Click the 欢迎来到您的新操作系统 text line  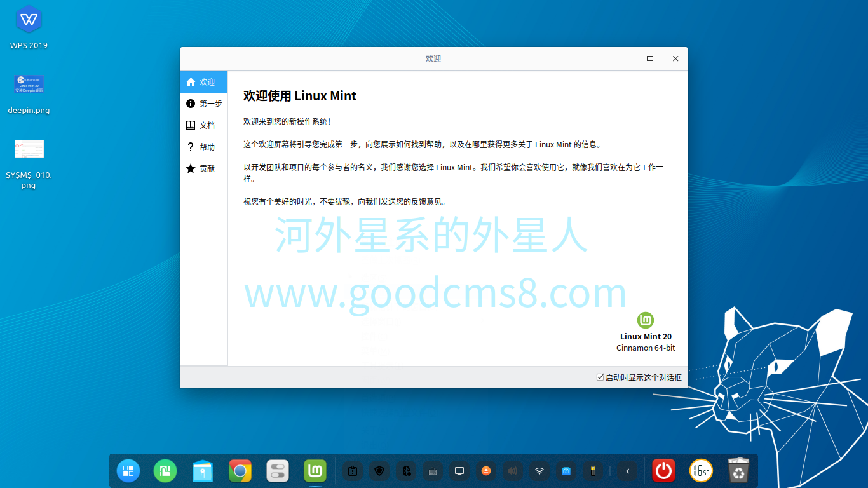(x=287, y=121)
